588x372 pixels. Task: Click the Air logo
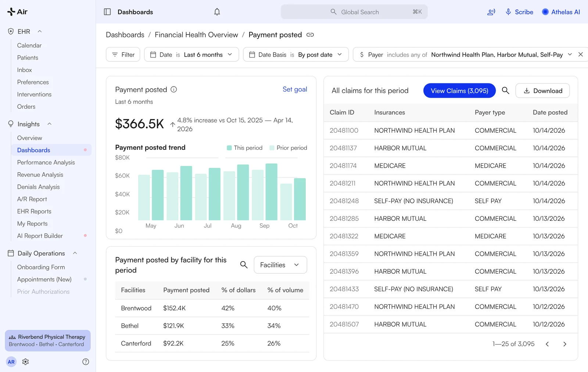(x=17, y=12)
